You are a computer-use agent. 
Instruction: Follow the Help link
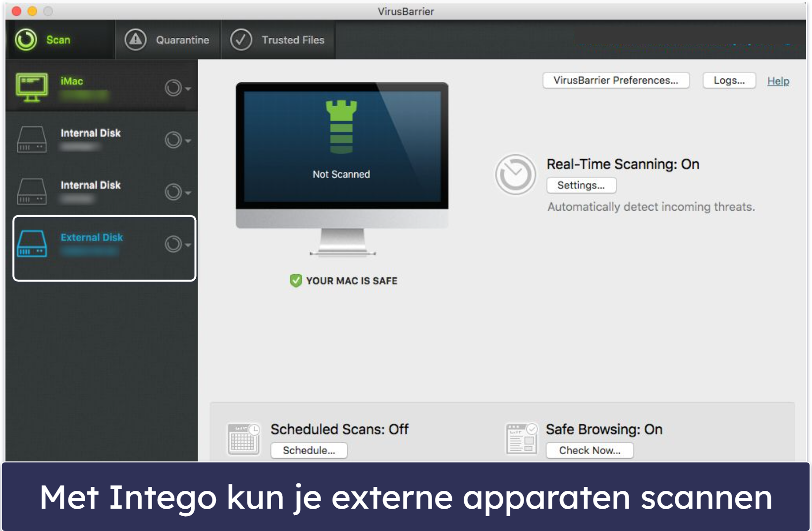pos(778,81)
